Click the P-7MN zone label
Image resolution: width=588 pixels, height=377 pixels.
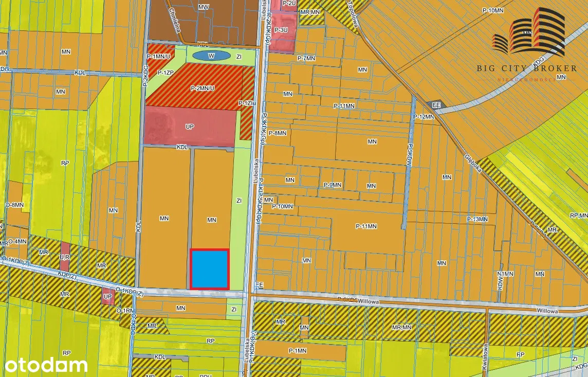(x=306, y=59)
